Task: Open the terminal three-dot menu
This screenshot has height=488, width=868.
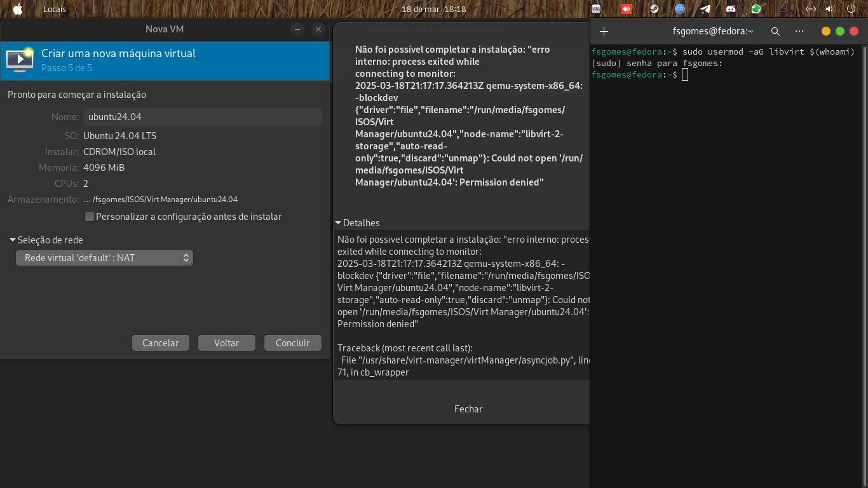Action: point(799,31)
